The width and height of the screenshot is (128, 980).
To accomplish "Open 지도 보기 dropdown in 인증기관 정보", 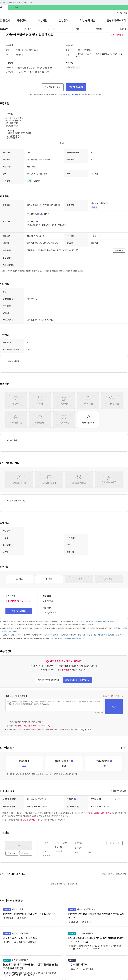I will [x=119, y=799].
